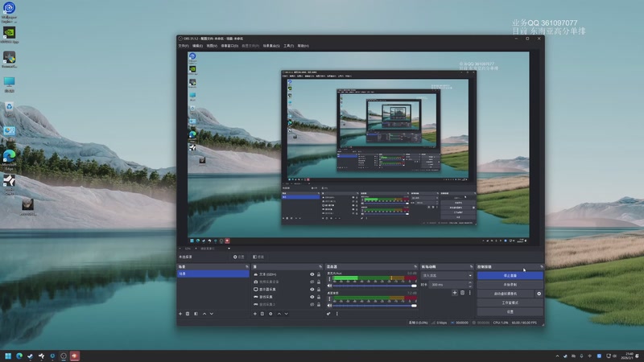The width and height of the screenshot is (644, 362).
Task: Delete the scene transition with trash icon
Action: [462, 293]
